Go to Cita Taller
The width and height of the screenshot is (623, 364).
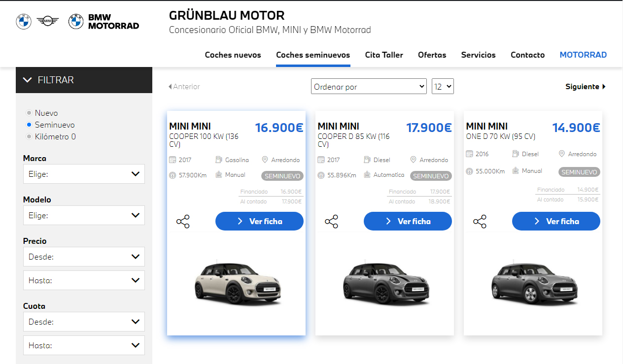[x=384, y=55]
